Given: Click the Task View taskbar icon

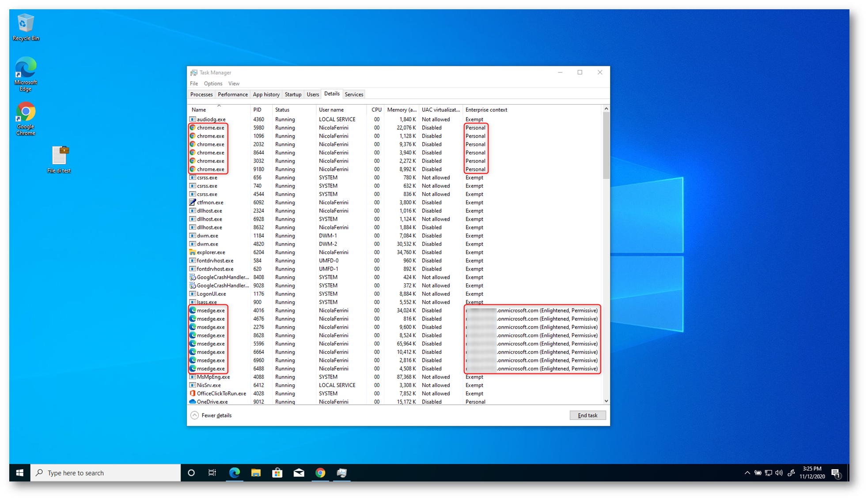Looking at the screenshot, I should pos(212,473).
